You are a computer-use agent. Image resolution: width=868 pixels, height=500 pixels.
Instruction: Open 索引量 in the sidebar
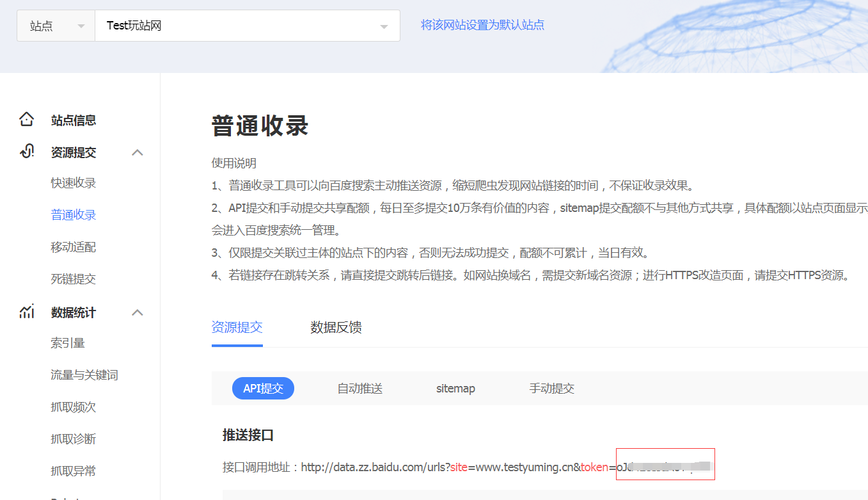(x=68, y=343)
